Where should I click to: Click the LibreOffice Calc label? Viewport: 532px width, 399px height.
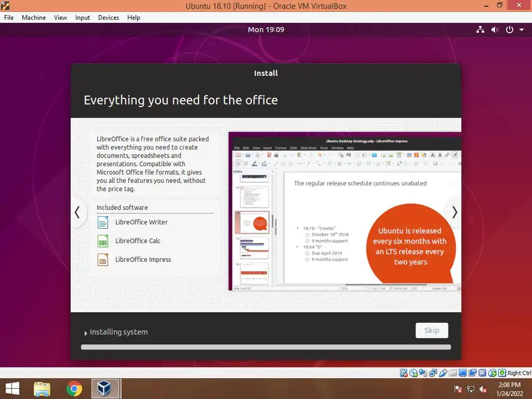tap(138, 241)
